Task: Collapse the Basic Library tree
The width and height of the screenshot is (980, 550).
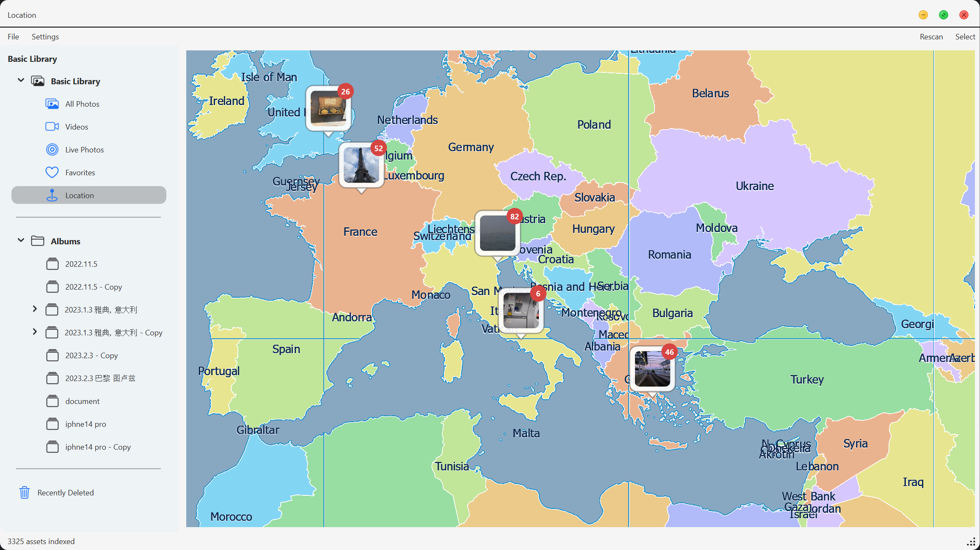Action: pyautogui.click(x=21, y=80)
